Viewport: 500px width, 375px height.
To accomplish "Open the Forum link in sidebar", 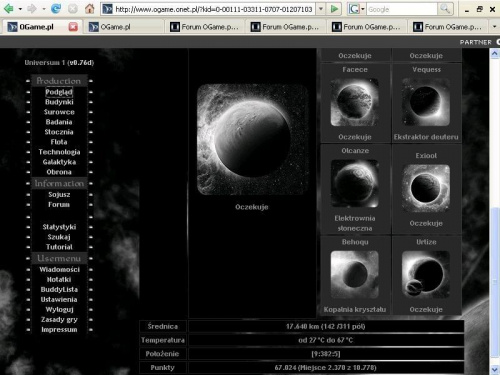I will (x=59, y=205).
